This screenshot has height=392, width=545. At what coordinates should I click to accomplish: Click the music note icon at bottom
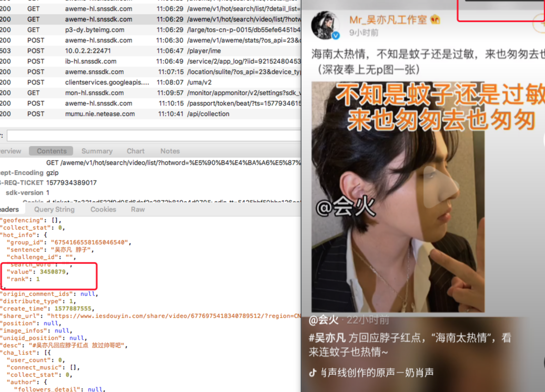coord(312,373)
